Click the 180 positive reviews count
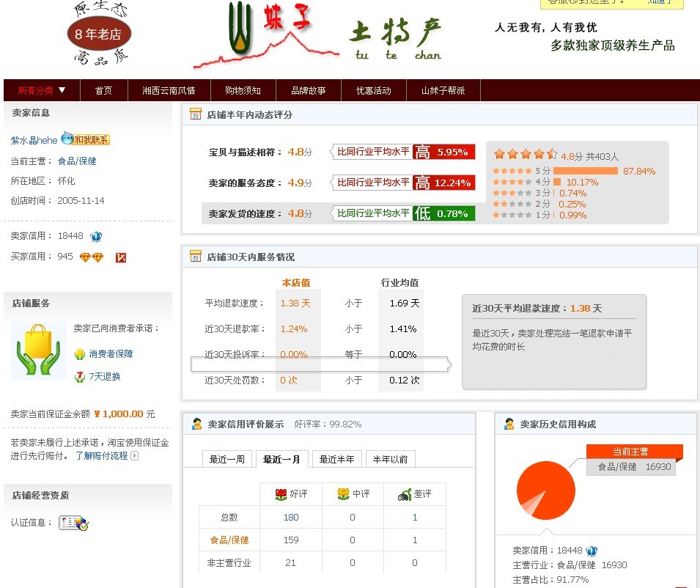The width and height of the screenshot is (700, 588). (291, 517)
